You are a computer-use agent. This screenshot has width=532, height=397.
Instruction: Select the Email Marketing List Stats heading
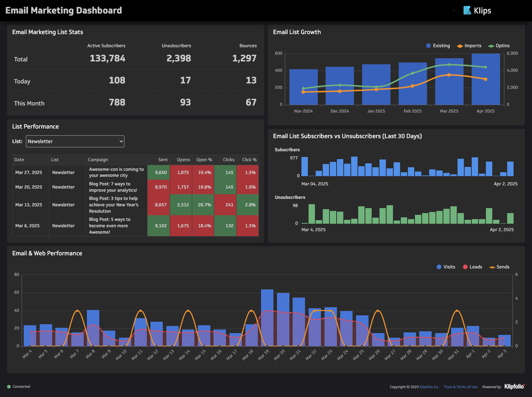click(x=47, y=32)
